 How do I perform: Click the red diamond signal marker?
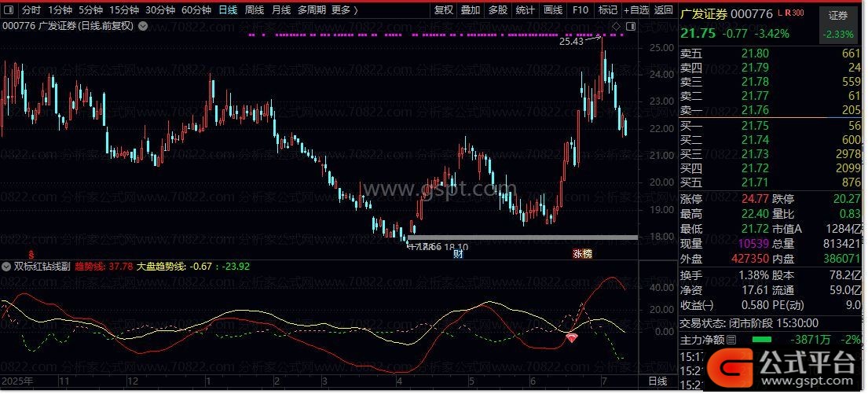[571, 337]
